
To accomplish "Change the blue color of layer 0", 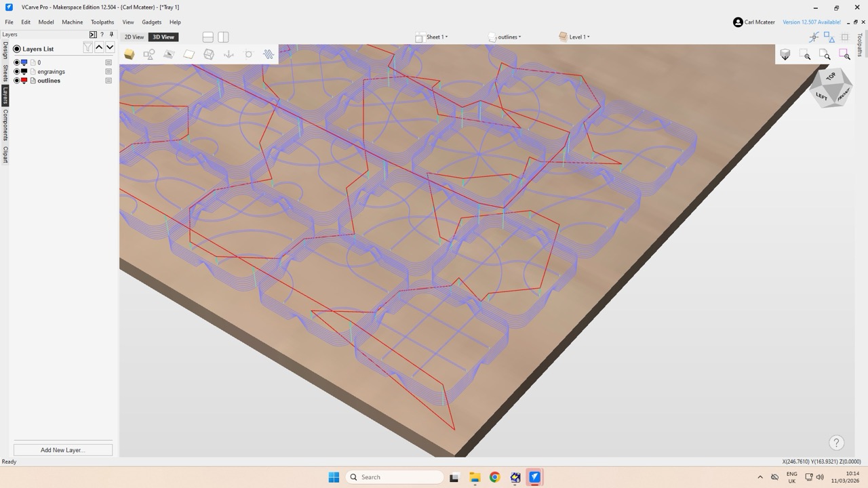I will (24, 62).
